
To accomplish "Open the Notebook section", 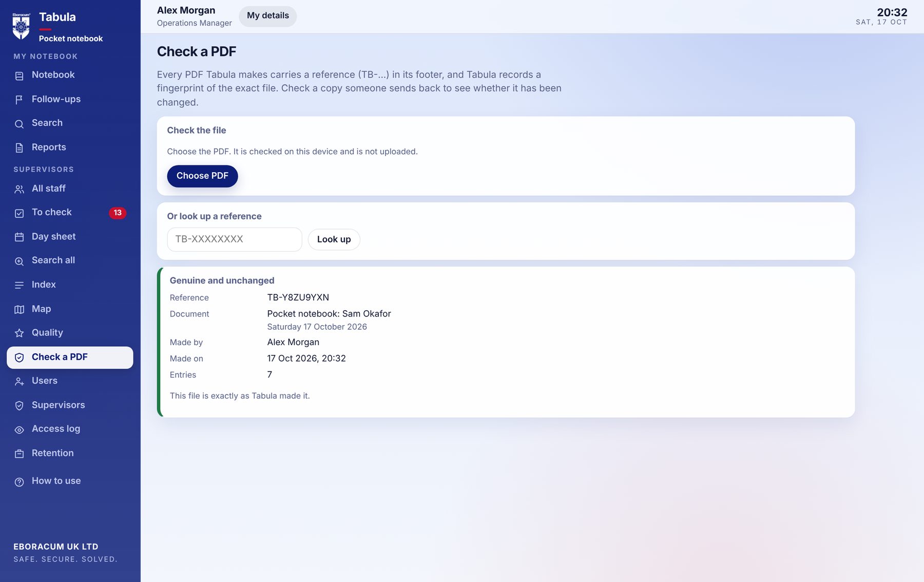I will point(70,75).
